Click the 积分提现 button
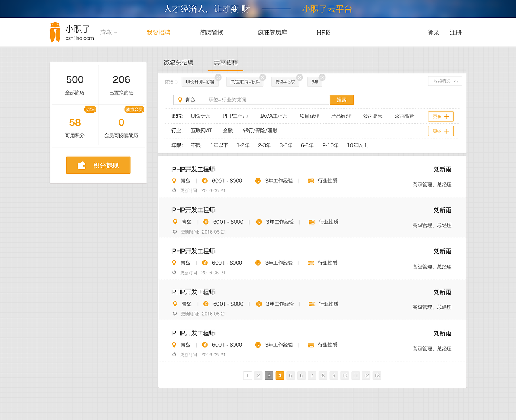The height and width of the screenshot is (420, 516). click(98, 165)
